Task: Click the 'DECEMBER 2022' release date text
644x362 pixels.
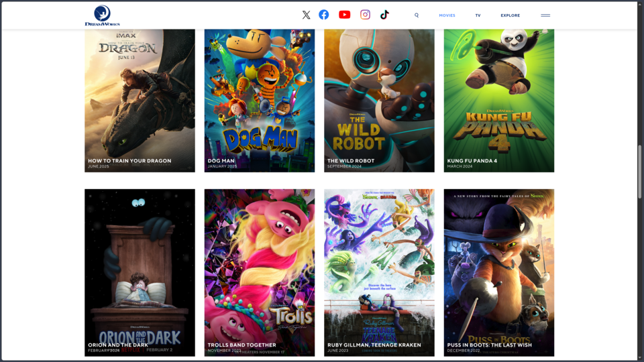Action: point(463,351)
